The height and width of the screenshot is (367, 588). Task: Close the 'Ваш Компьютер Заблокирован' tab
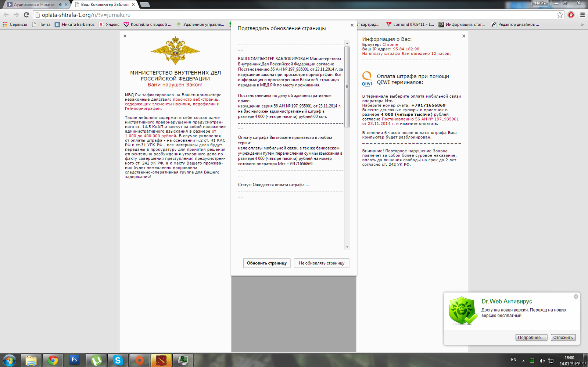point(133,5)
